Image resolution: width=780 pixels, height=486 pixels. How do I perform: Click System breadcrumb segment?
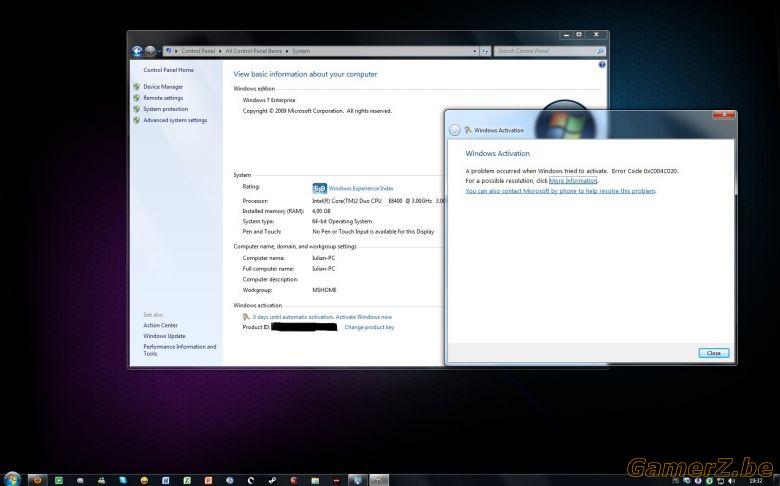(x=301, y=51)
